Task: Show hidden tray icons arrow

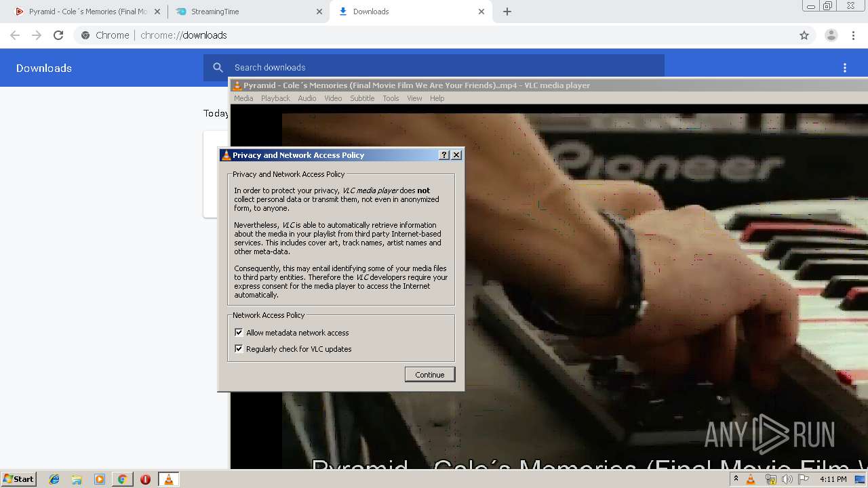Action: [x=736, y=479]
